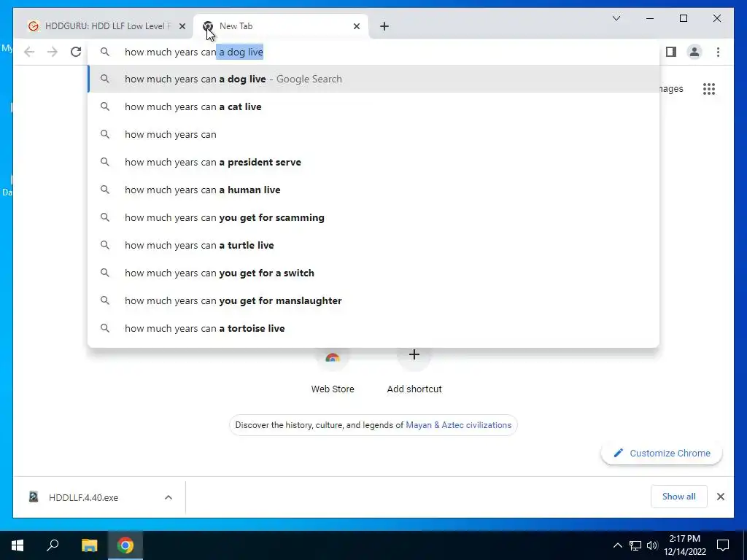This screenshot has width=747, height=560.
Task: Open Chrome's three-dot menu
Action: click(718, 52)
